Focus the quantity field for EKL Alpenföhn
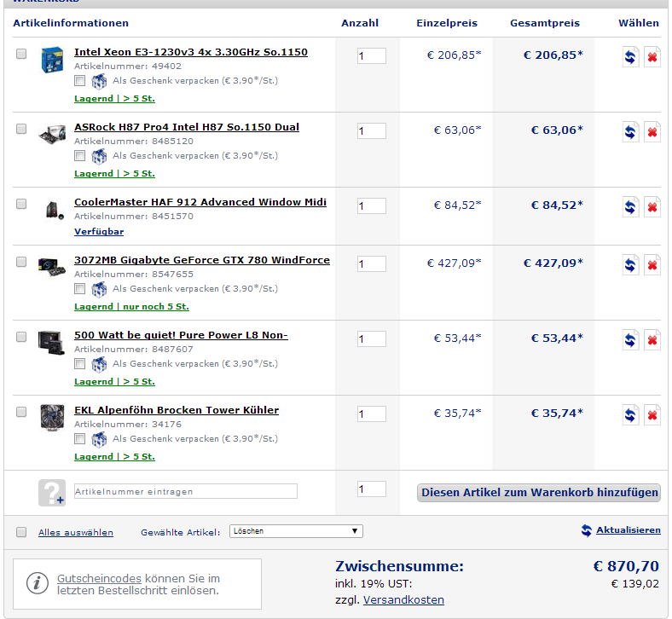 click(372, 414)
